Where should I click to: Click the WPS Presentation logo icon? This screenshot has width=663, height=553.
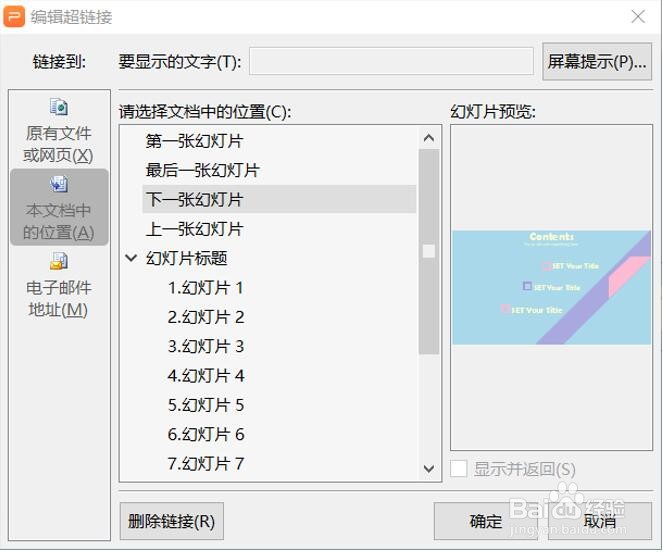(14, 17)
